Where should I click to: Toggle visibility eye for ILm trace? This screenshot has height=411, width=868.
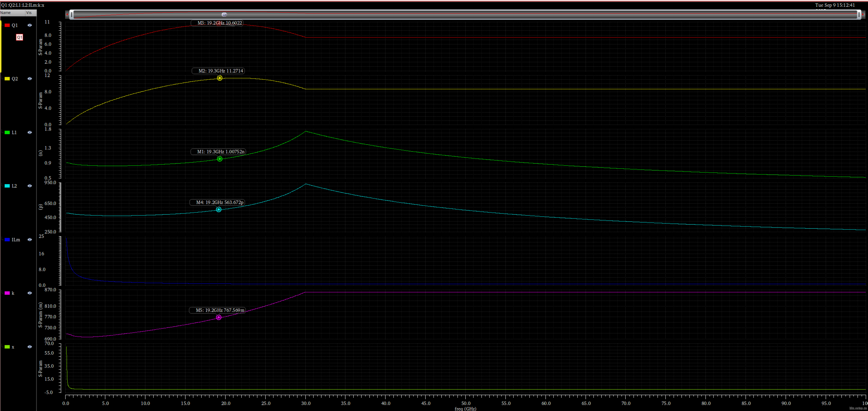click(30, 240)
